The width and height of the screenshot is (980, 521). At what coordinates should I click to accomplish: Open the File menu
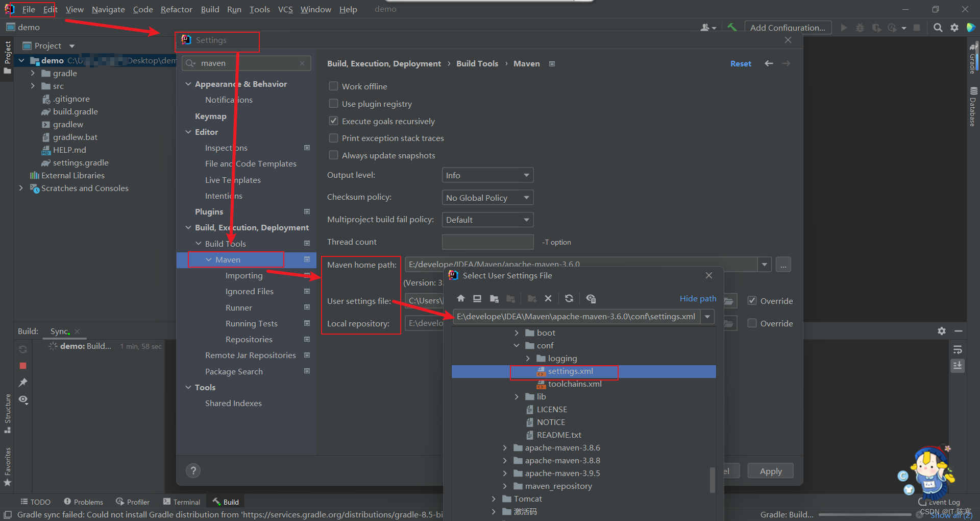click(x=29, y=9)
